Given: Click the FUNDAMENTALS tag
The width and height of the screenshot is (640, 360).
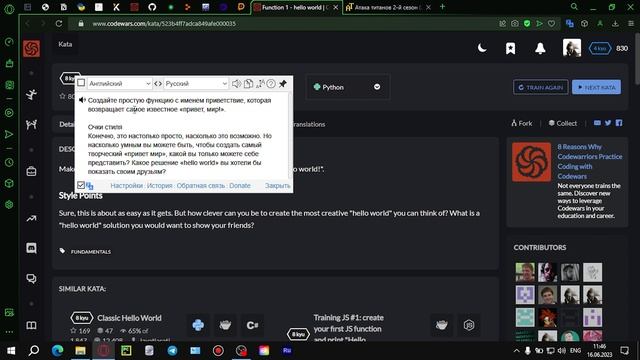Looking at the screenshot, I should [x=91, y=251].
